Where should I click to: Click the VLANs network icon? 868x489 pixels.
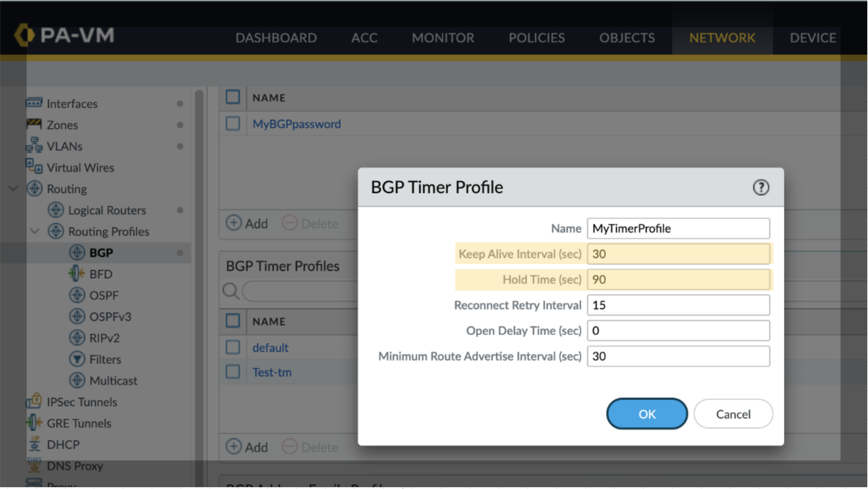tap(34, 146)
